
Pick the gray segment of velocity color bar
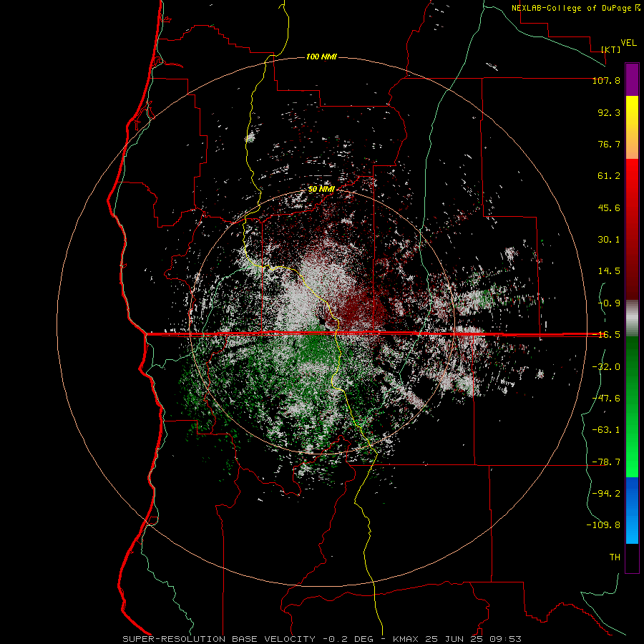tap(632, 318)
